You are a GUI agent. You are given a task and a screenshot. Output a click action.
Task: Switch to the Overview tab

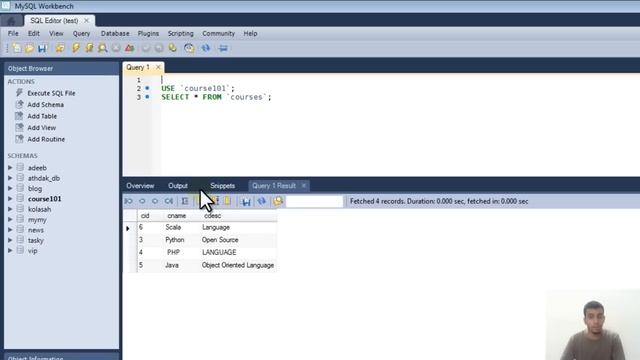[x=140, y=186]
